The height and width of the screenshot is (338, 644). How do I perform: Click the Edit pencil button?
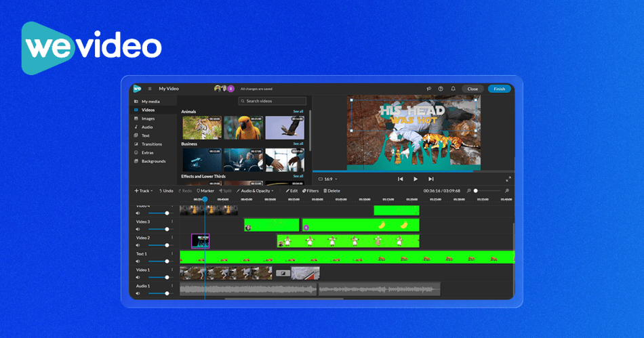pyautogui.click(x=291, y=191)
